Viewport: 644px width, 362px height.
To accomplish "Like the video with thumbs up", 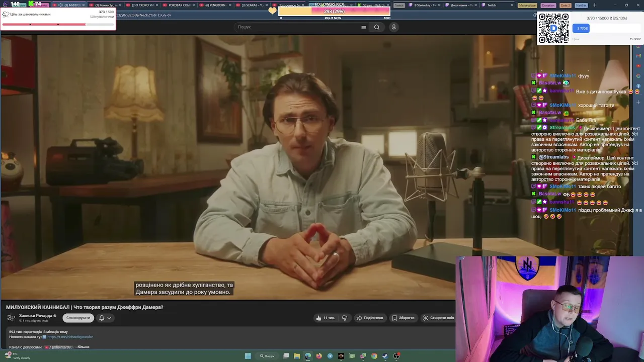I will pyautogui.click(x=325, y=318).
